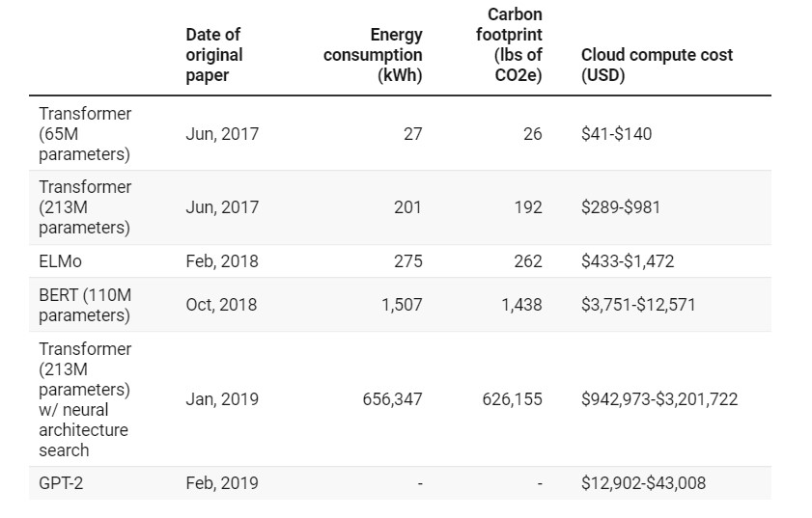Click the Jun, 2017 date for Transformer 65M
This screenshot has height=518, width=812.
(222, 134)
